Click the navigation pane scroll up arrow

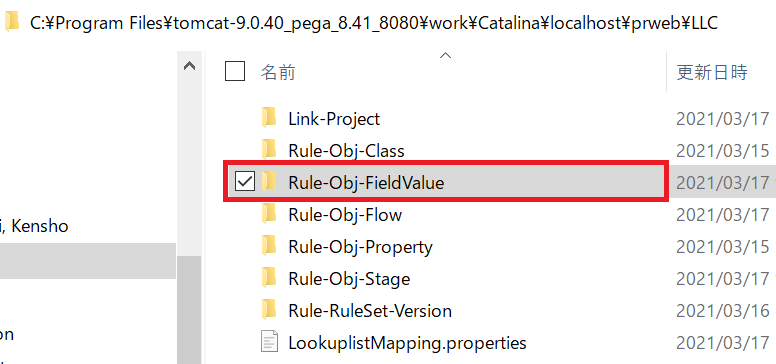coord(189,66)
